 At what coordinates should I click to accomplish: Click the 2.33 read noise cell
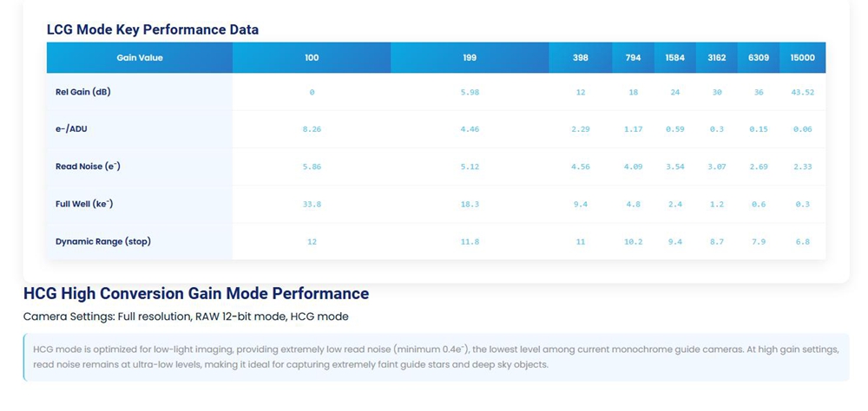point(802,166)
